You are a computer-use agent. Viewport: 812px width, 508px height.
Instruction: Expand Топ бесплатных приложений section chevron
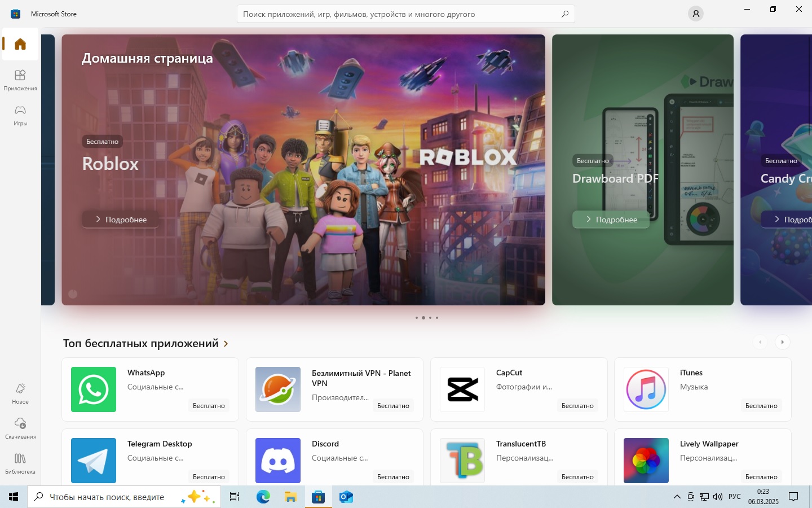(x=226, y=343)
